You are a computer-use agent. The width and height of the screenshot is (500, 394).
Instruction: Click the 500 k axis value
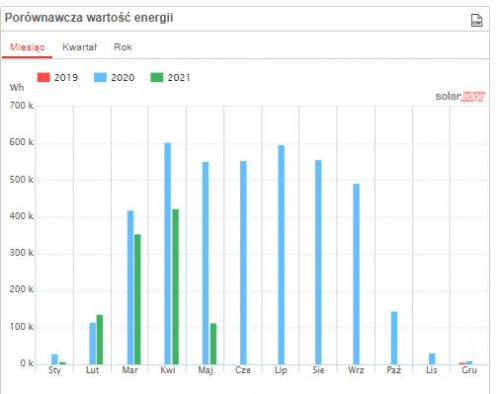tap(22, 180)
